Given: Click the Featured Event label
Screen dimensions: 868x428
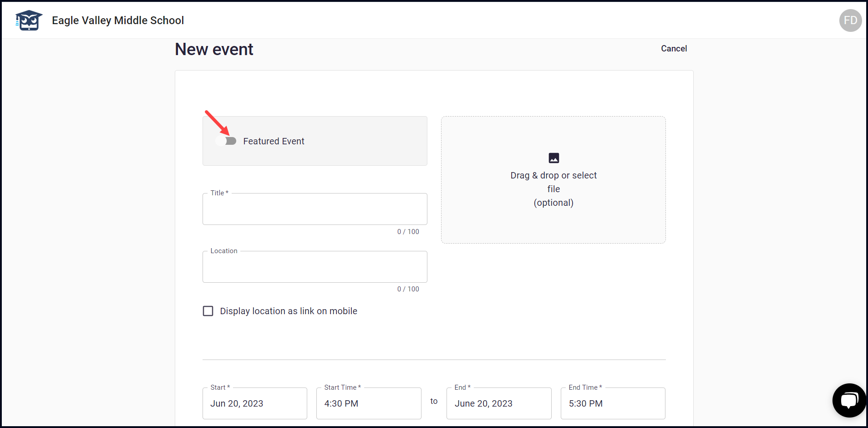Looking at the screenshot, I should pyautogui.click(x=274, y=141).
